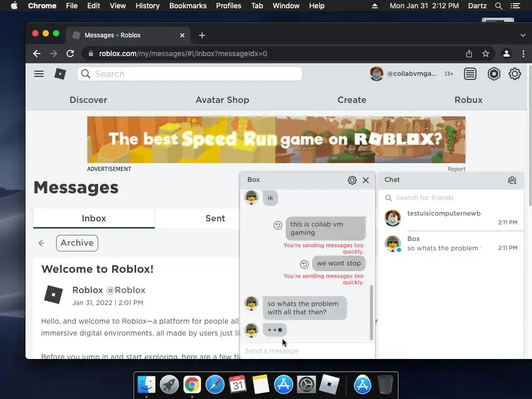
Task: Share this page icon in address bar
Action: tap(469, 54)
